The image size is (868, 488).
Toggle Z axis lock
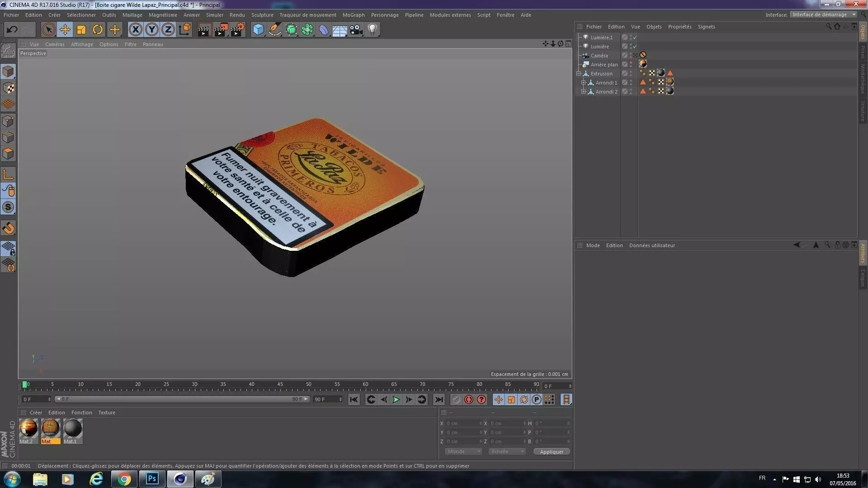[168, 30]
